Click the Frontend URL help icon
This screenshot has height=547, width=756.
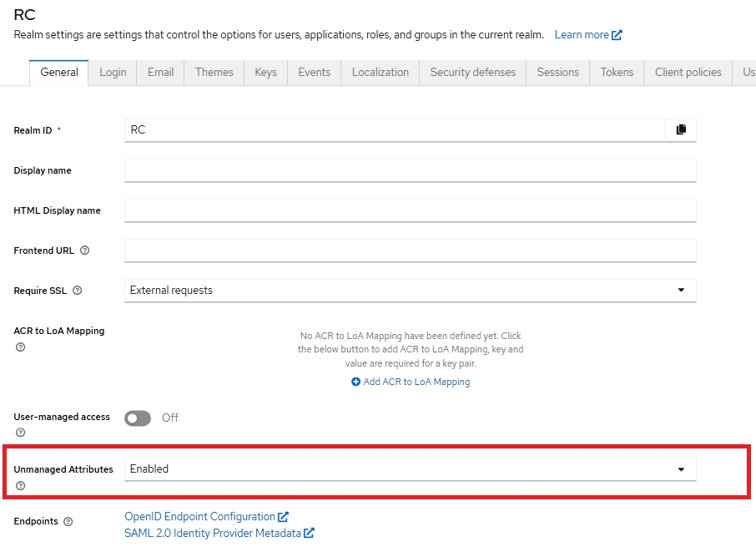[84, 251]
